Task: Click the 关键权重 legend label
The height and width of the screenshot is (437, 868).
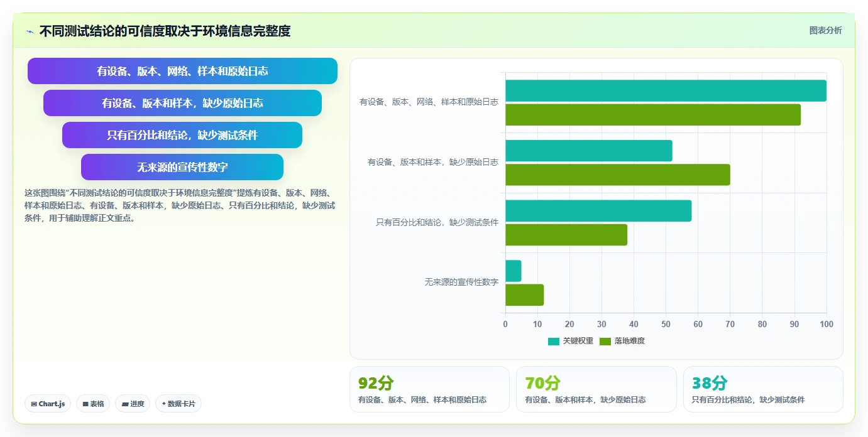Action: tap(578, 341)
